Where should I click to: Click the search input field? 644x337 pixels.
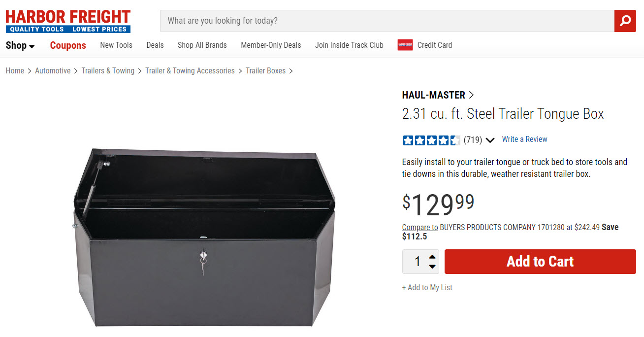(x=387, y=21)
